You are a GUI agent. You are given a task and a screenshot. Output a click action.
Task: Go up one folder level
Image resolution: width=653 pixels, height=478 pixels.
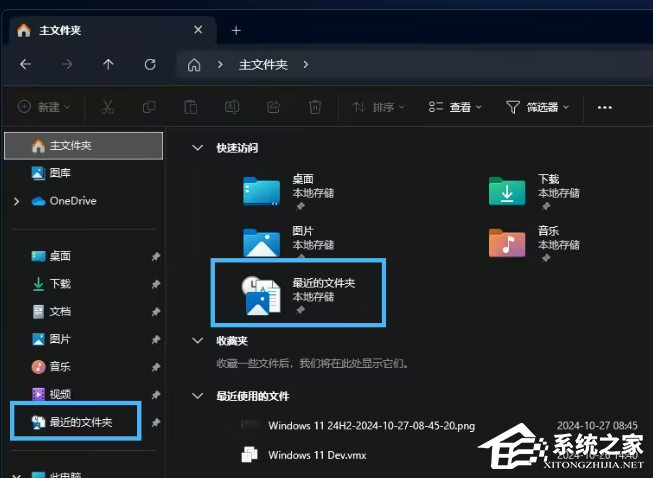(108, 64)
